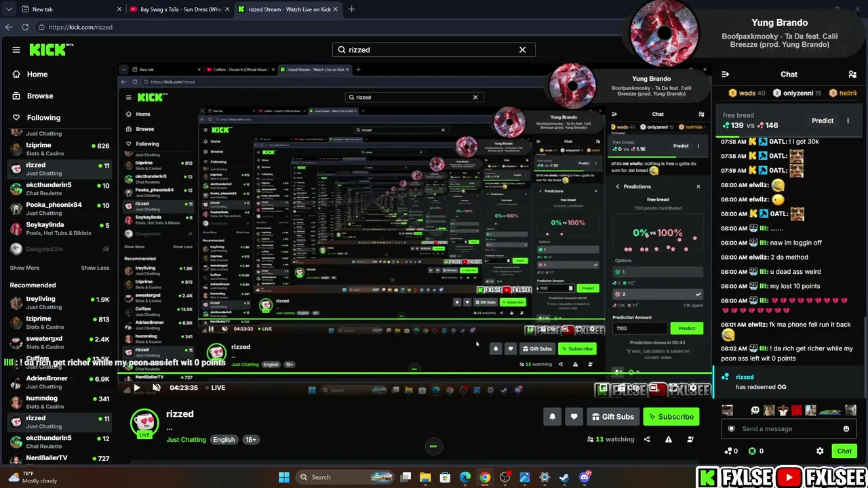The width and height of the screenshot is (868, 488).
Task: Open File Explorer from the taskbar
Action: pyautogui.click(x=425, y=477)
